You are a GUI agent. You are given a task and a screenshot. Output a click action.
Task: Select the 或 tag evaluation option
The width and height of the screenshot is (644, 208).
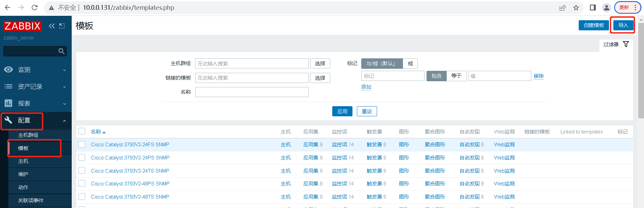[x=410, y=63]
